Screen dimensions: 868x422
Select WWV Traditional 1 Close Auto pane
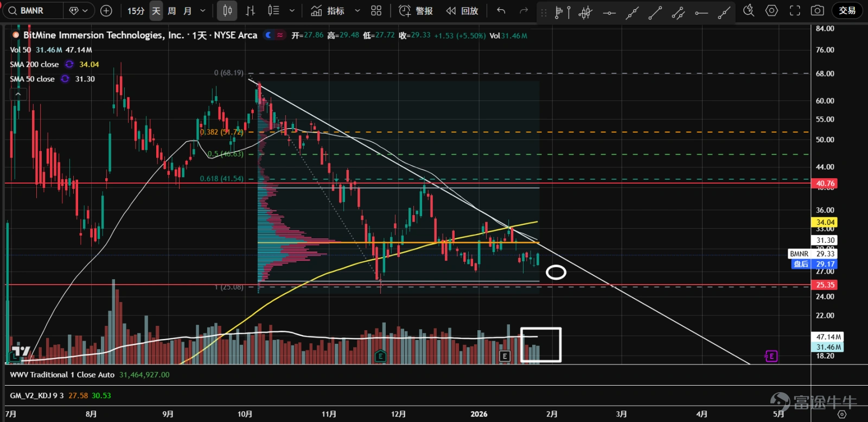[62, 375]
